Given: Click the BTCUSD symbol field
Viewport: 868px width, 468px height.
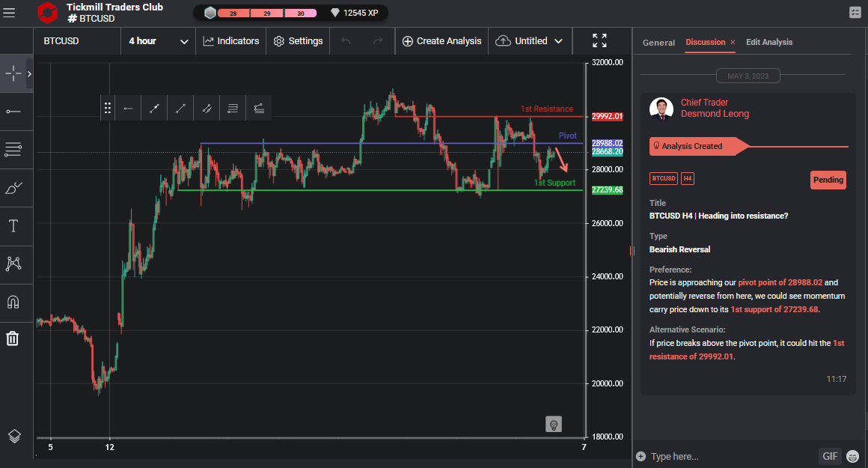Looking at the screenshot, I should coord(77,41).
